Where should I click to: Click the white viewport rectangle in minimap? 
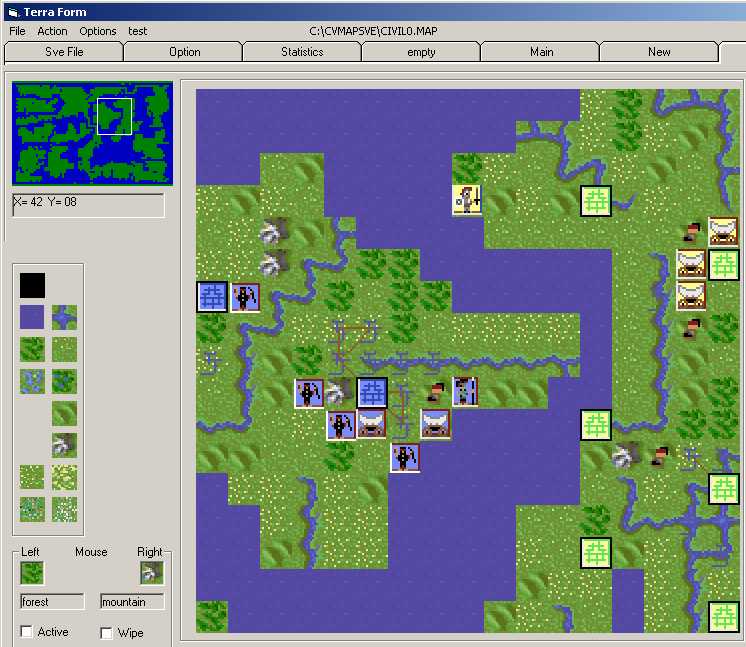click(x=114, y=116)
